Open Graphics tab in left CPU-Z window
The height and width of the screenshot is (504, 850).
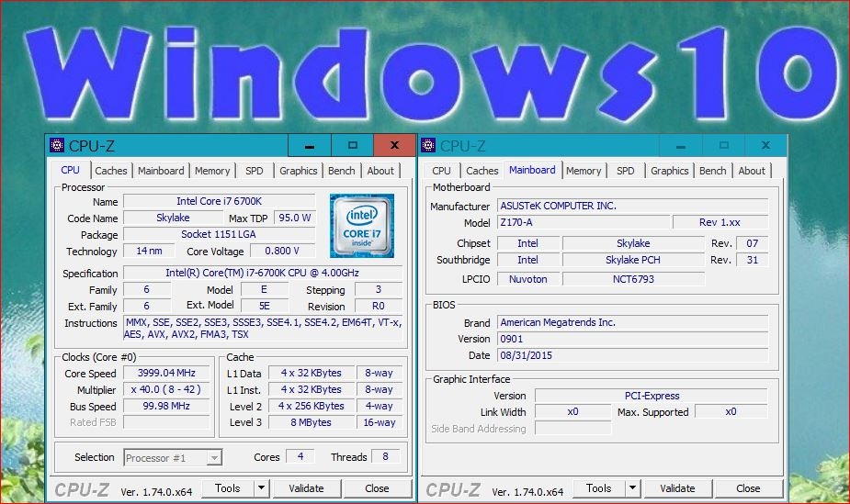[x=298, y=171]
